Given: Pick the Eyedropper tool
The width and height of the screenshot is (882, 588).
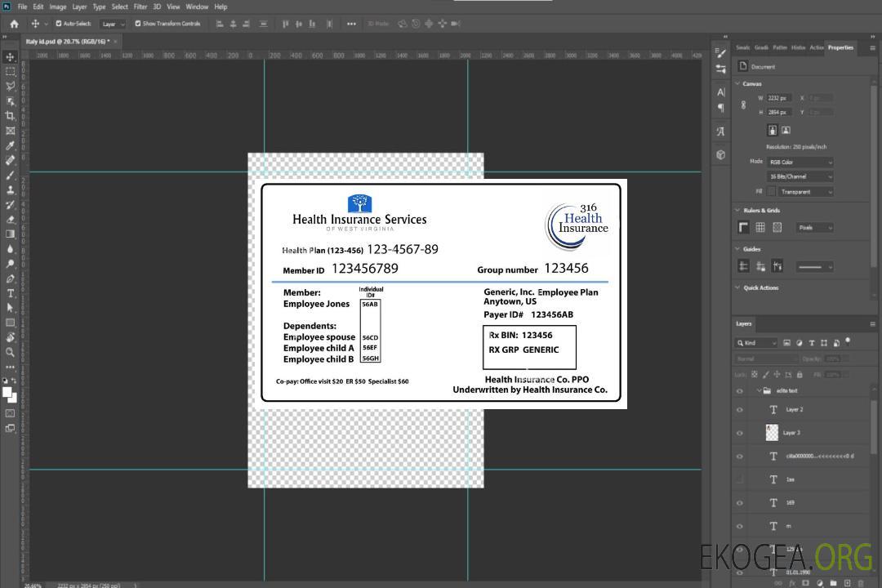Looking at the screenshot, I should (10, 145).
